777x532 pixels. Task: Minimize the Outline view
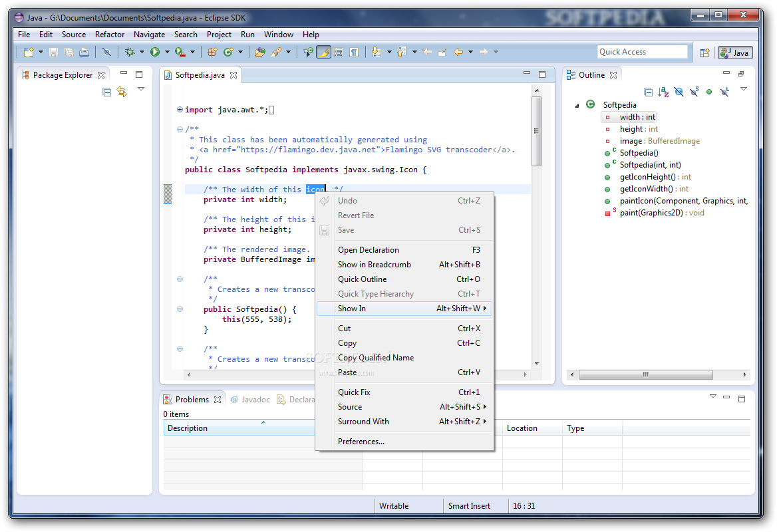click(x=726, y=72)
